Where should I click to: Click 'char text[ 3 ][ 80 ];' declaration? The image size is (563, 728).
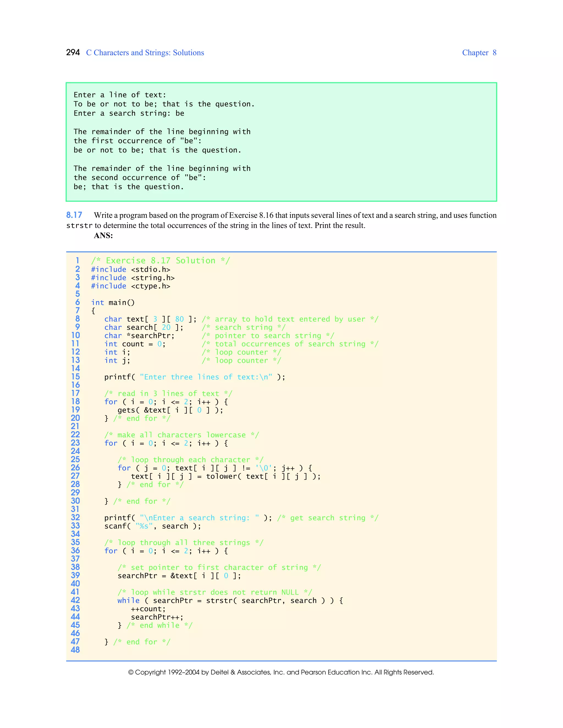(150, 319)
